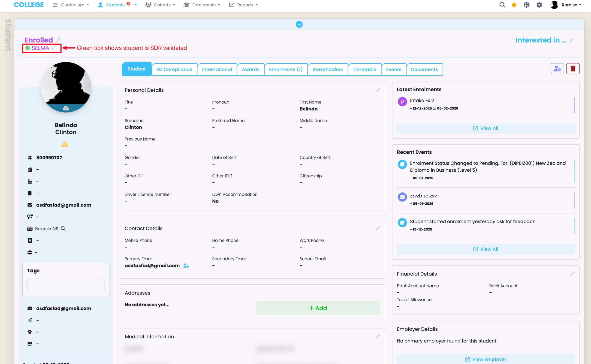591x364 pixels.
Task: Toggle the sun light/dark theme icon
Action: click(x=514, y=5)
